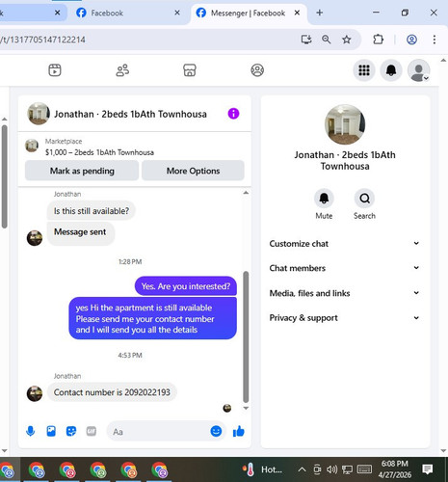Click More Options button

click(x=193, y=171)
